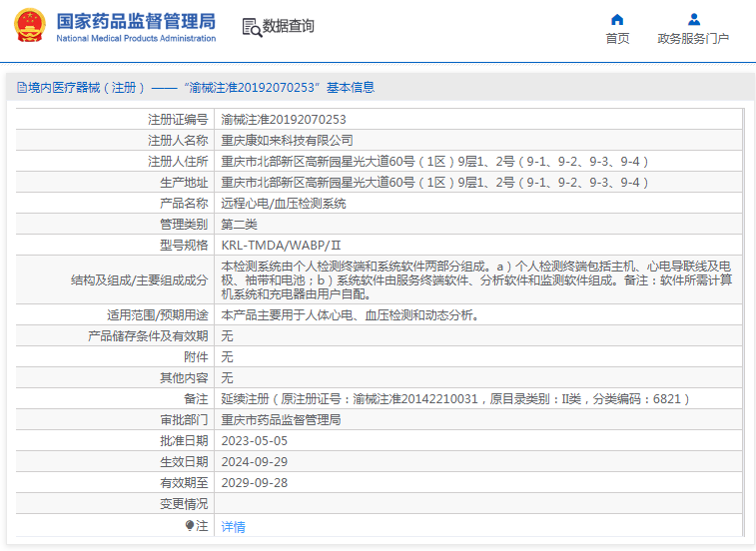Click the 政务服务门户 user icon

point(694,19)
